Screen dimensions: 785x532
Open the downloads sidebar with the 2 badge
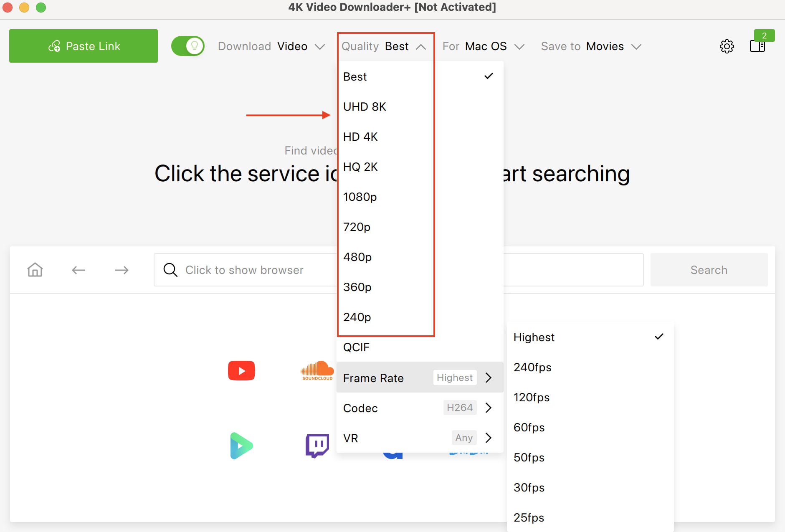[x=758, y=46]
